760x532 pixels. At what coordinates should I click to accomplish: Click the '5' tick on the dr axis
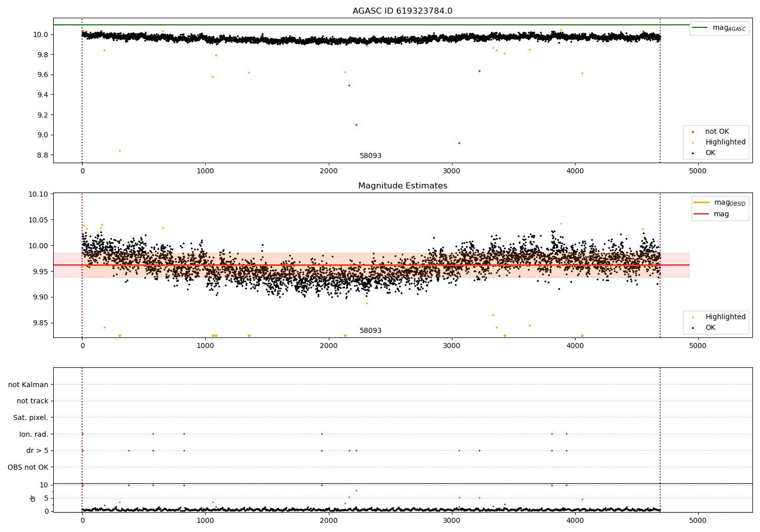pyautogui.click(x=46, y=498)
